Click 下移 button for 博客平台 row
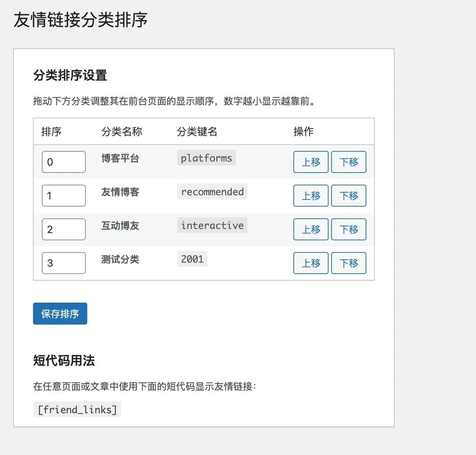The width and height of the screenshot is (476, 455). point(348,162)
